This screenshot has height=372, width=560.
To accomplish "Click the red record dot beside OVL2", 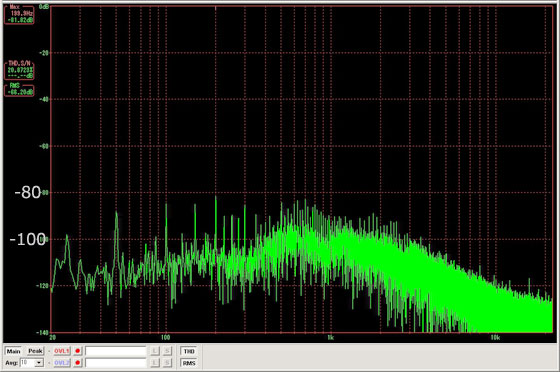I will click(x=78, y=363).
